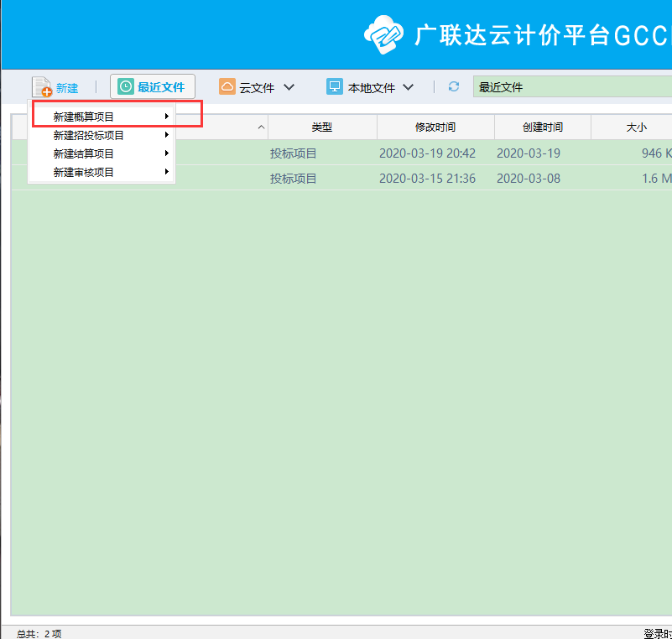Expand the 新建概算项目 submenu arrow
This screenshot has height=639, width=672.
[x=167, y=116]
